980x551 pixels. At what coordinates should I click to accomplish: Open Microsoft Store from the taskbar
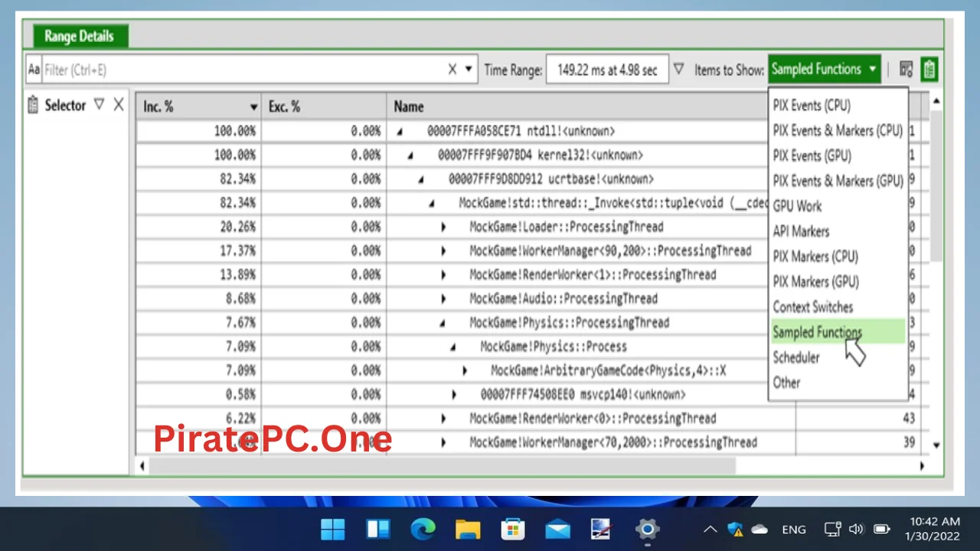point(512,529)
